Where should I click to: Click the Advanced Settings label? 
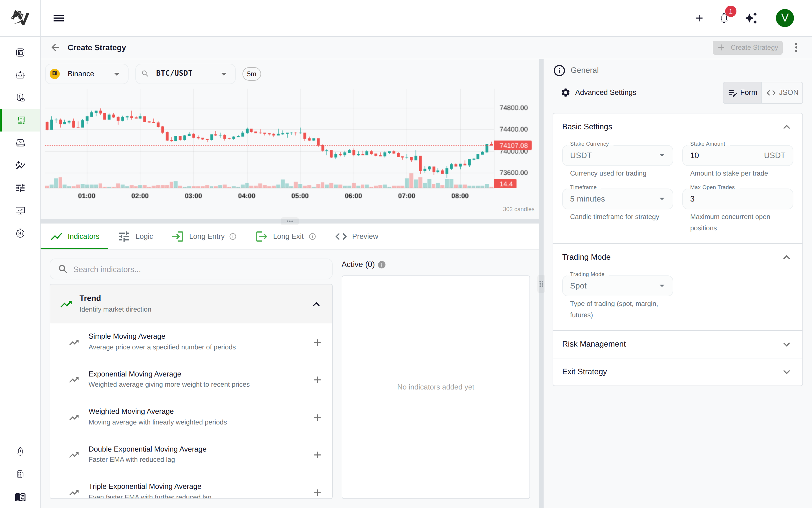click(605, 92)
